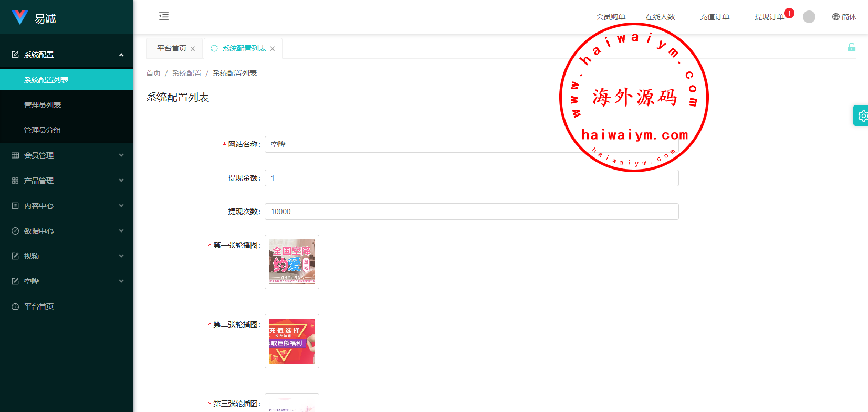Click the green lock icon at right

point(851,48)
